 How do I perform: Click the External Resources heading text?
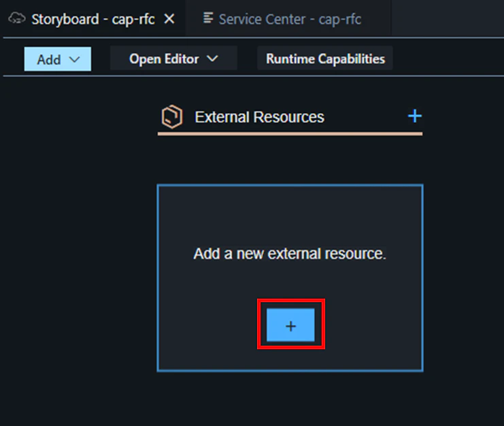click(x=259, y=117)
